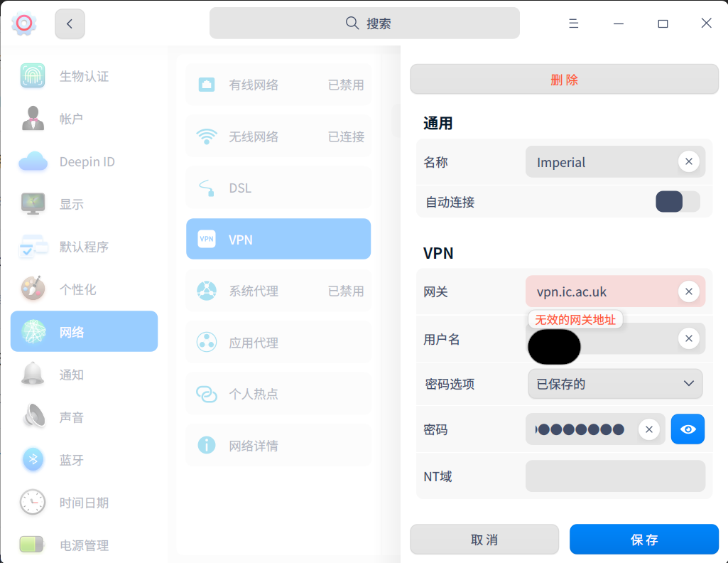Viewport: 728px width, 563px height.
Task: Go back with the arrow button
Action: [x=70, y=23]
